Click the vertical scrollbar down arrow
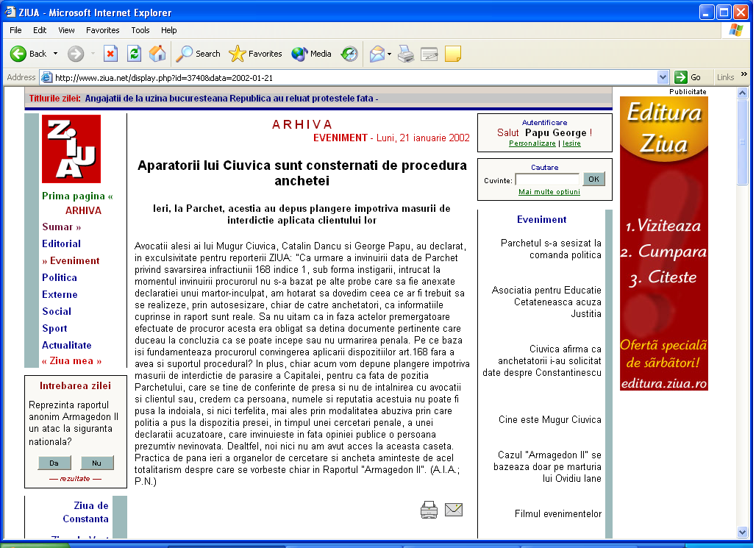This screenshot has width=756, height=548. (742, 532)
